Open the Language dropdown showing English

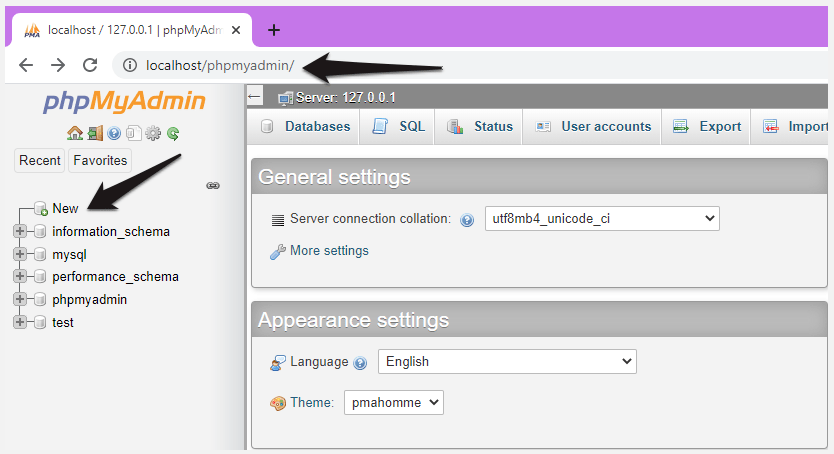pyautogui.click(x=507, y=361)
